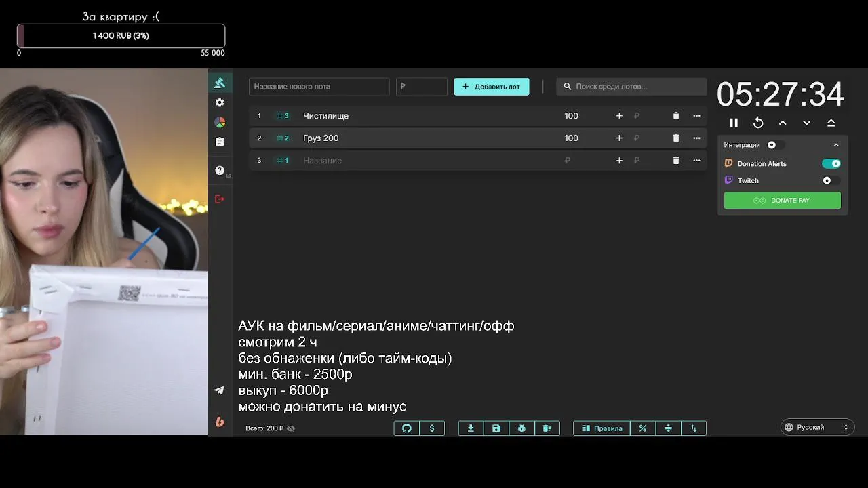Click the #1 tag in third row
This screenshot has height=488, width=868.
pyautogui.click(x=283, y=161)
